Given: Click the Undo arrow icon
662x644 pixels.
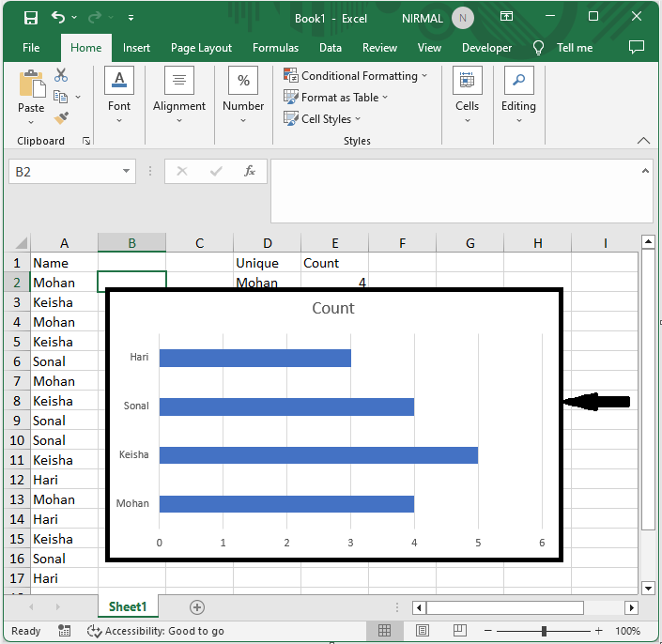Looking at the screenshot, I should [59, 18].
